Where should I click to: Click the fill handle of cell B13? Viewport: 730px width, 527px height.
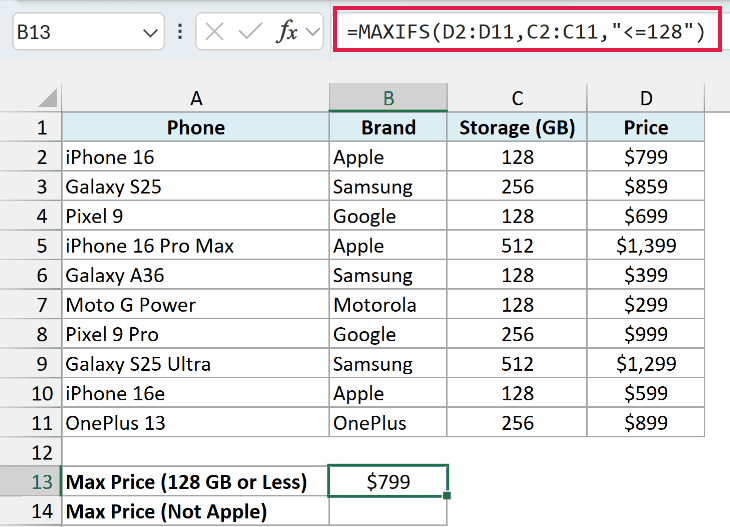point(447,496)
